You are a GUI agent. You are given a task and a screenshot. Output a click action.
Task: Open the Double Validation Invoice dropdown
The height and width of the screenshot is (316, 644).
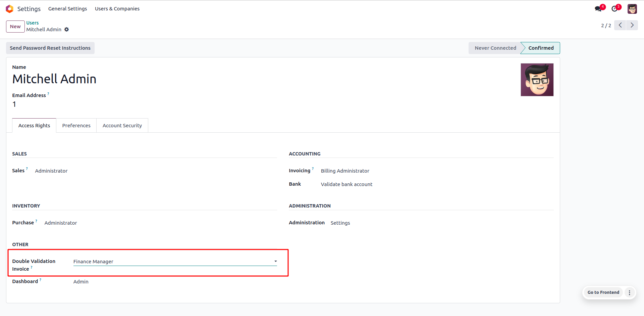(175, 261)
